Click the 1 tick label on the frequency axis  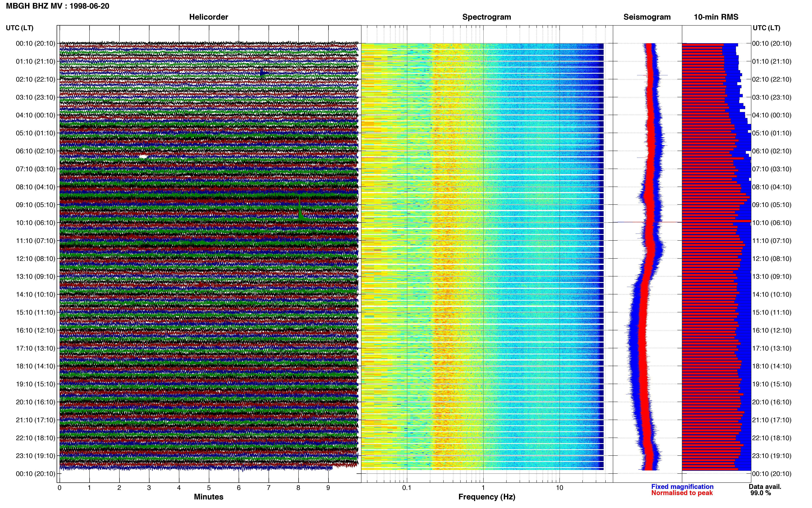pos(483,487)
